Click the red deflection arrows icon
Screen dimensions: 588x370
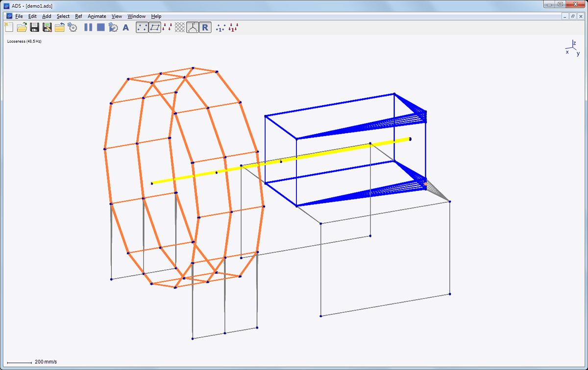(x=166, y=27)
